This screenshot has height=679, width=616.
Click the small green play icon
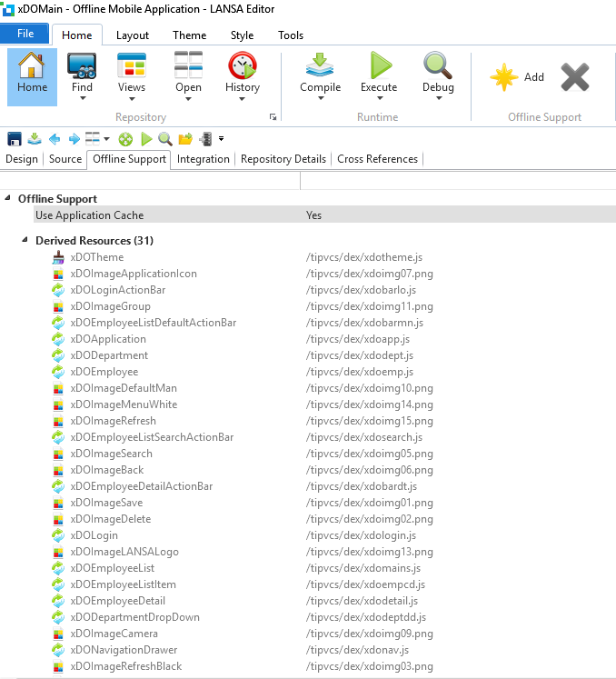tap(147, 139)
